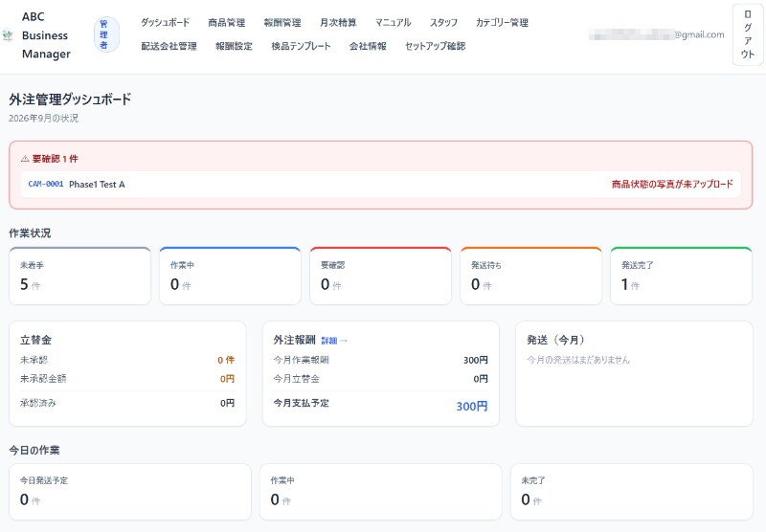Image resolution: width=766 pixels, height=532 pixels.
Task: Open the 発送完了 1 件 status card
Action: pyautogui.click(x=682, y=276)
